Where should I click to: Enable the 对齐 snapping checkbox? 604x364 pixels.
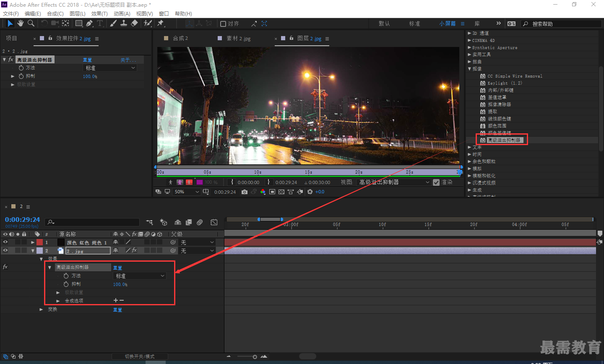[223, 24]
